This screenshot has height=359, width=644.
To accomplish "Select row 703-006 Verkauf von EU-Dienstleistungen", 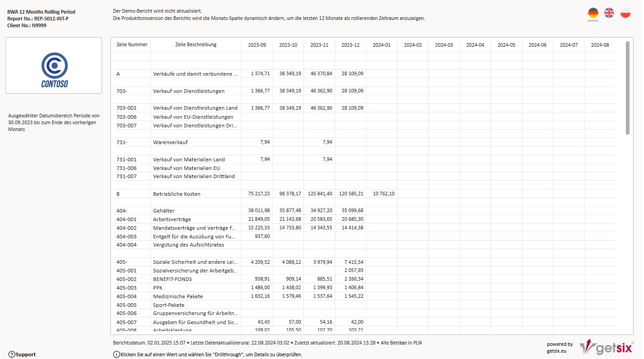I will coord(364,117).
